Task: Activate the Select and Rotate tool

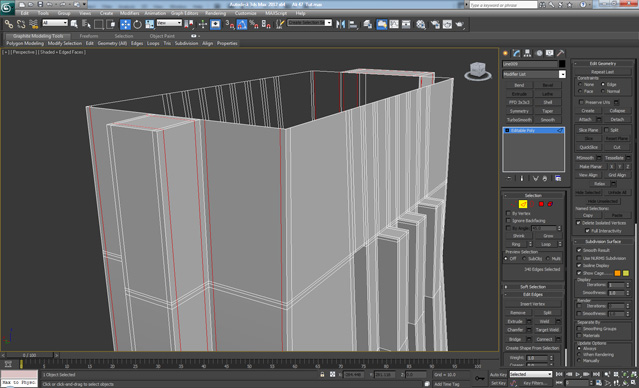Action: point(137,24)
